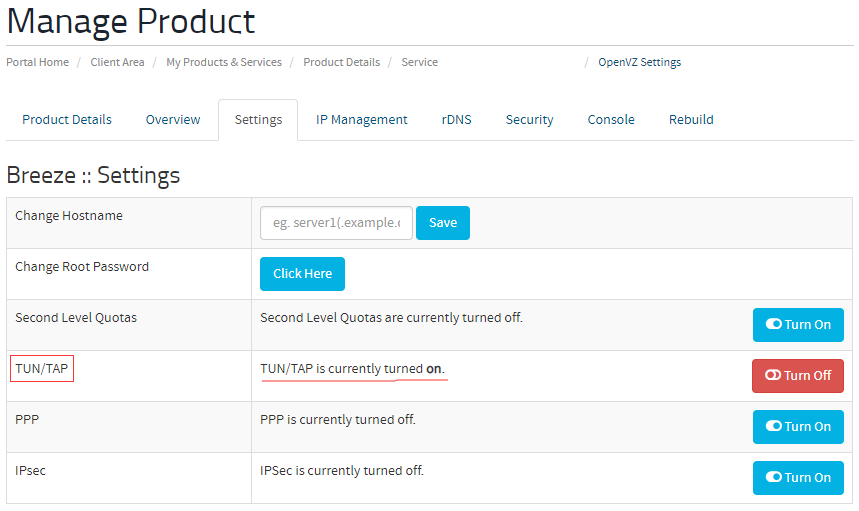Image resolution: width=859 pixels, height=511 pixels.
Task: Turn on IPsec
Action: pyautogui.click(x=798, y=478)
